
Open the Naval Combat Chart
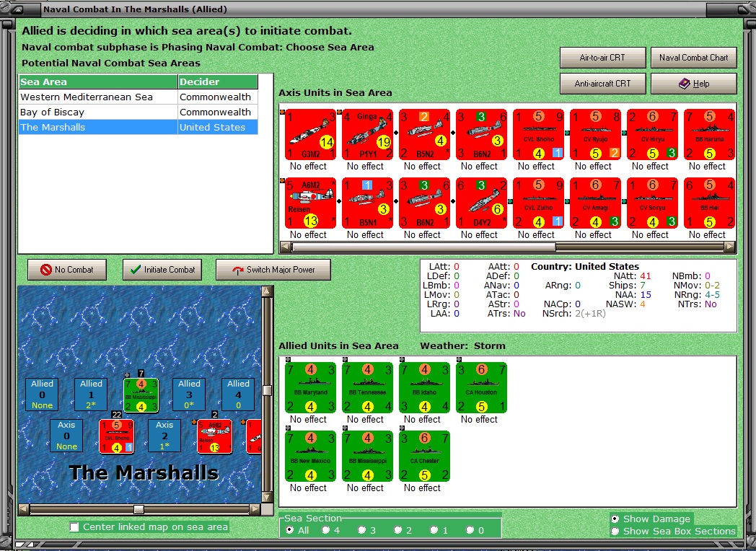click(694, 58)
